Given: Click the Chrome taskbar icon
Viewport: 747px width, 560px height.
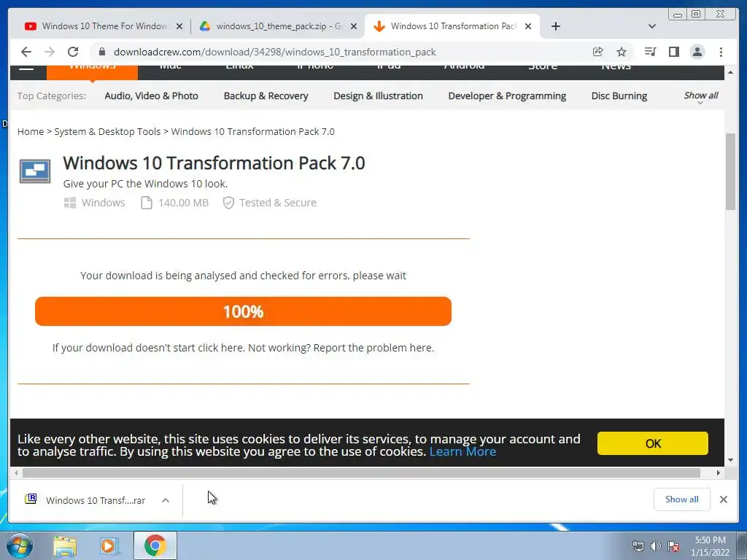Looking at the screenshot, I should [155, 545].
